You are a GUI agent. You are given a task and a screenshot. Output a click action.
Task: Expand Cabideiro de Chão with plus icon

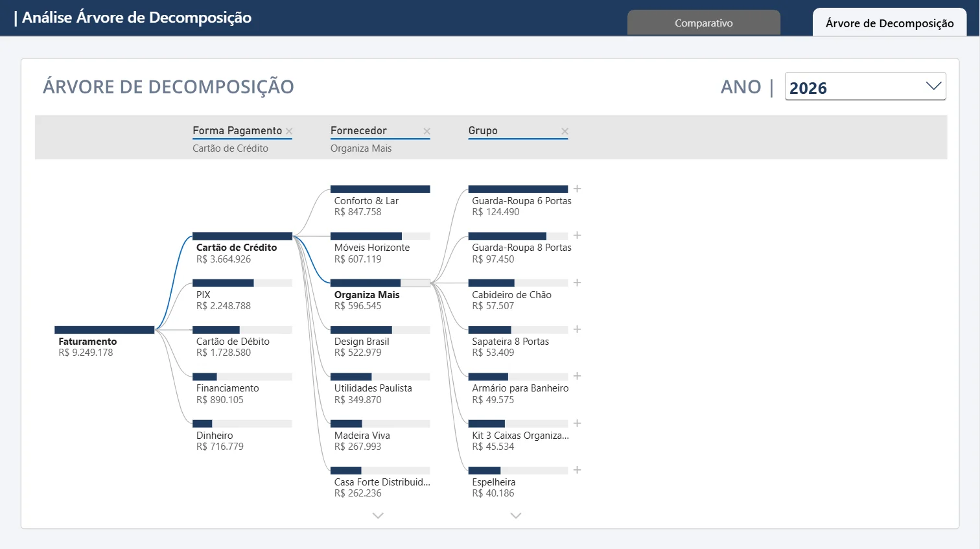click(x=577, y=283)
